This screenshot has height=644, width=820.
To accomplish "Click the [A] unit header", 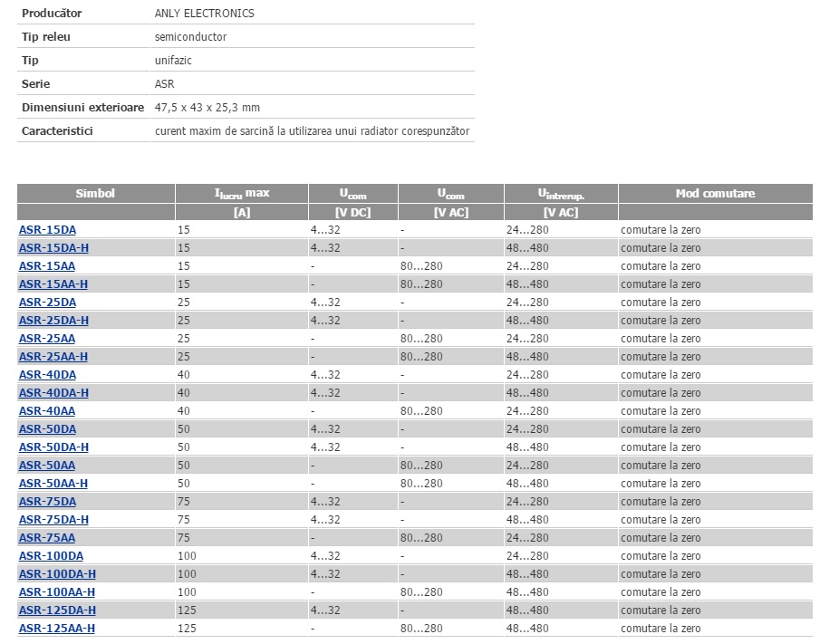I will pyautogui.click(x=242, y=212).
